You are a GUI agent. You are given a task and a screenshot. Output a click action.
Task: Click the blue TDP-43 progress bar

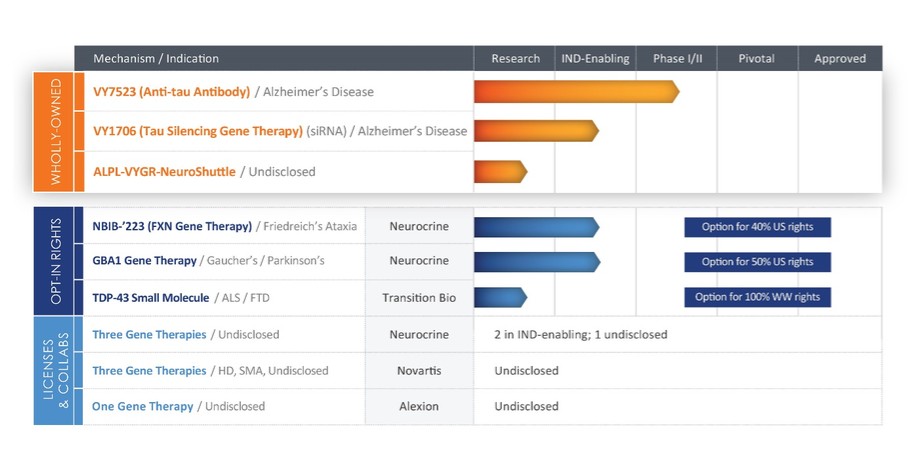[499, 298]
